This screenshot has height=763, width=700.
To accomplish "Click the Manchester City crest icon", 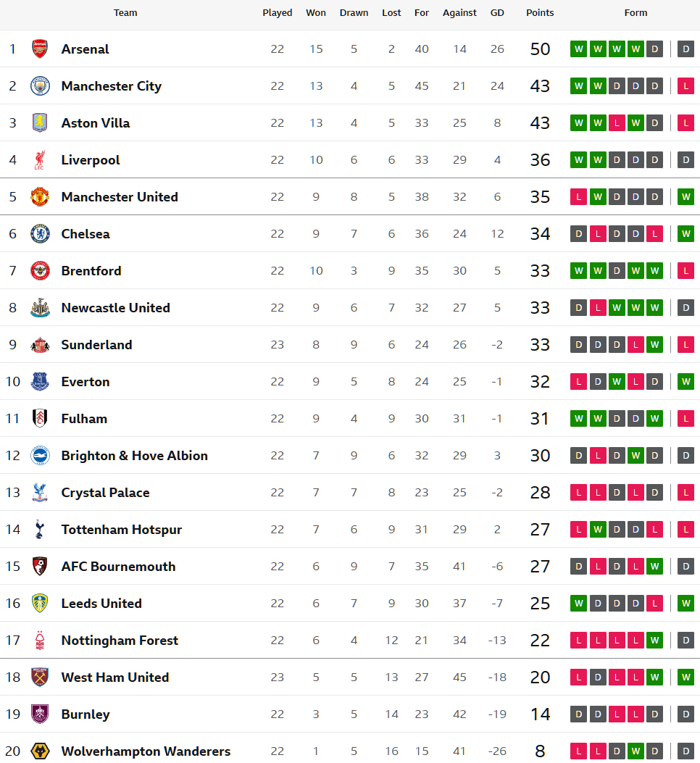I will click(x=40, y=86).
